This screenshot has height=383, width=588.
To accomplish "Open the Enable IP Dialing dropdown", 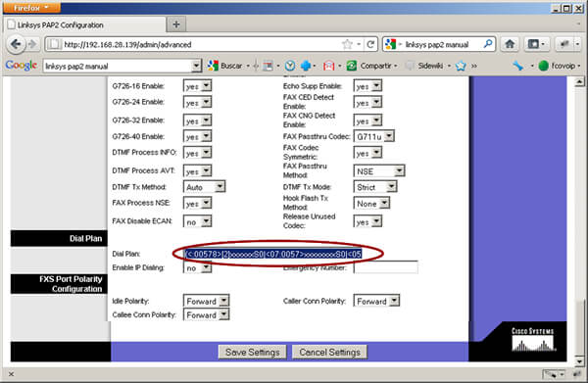I will [x=197, y=267].
